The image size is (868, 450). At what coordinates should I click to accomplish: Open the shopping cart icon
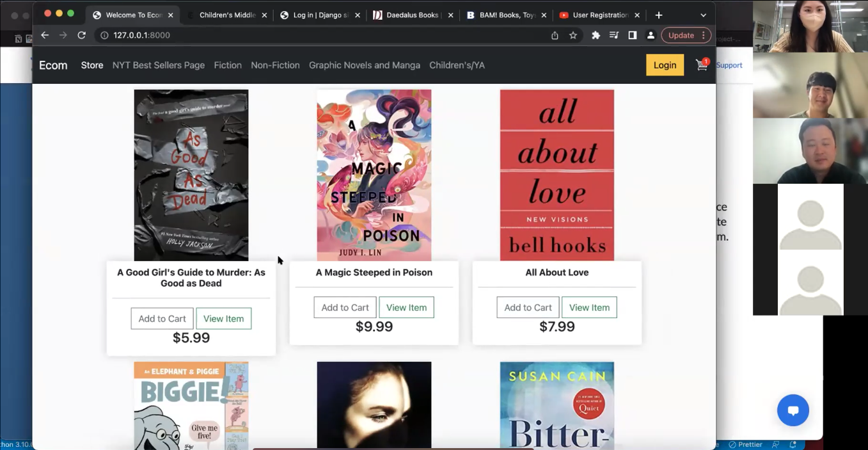tap(702, 65)
